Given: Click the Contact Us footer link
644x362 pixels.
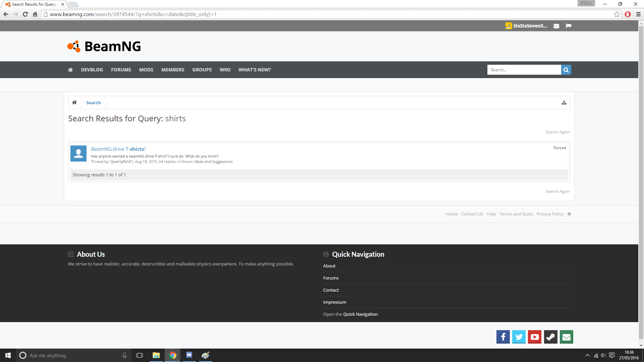Looking at the screenshot, I should (472, 214).
